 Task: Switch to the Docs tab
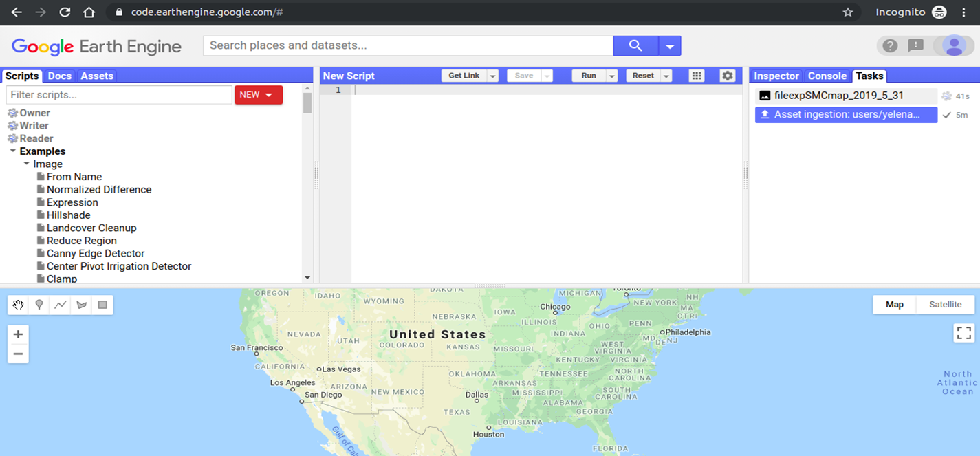click(60, 76)
